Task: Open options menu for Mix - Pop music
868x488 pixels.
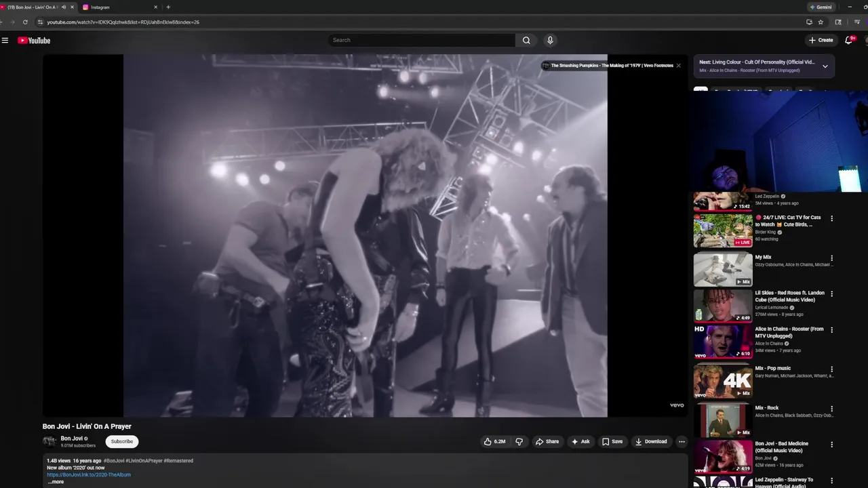Action: pos(831,369)
